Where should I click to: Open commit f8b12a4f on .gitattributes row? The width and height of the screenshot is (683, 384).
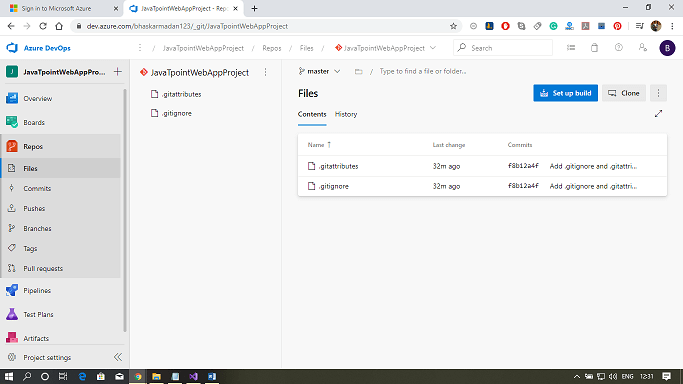coord(523,166)
